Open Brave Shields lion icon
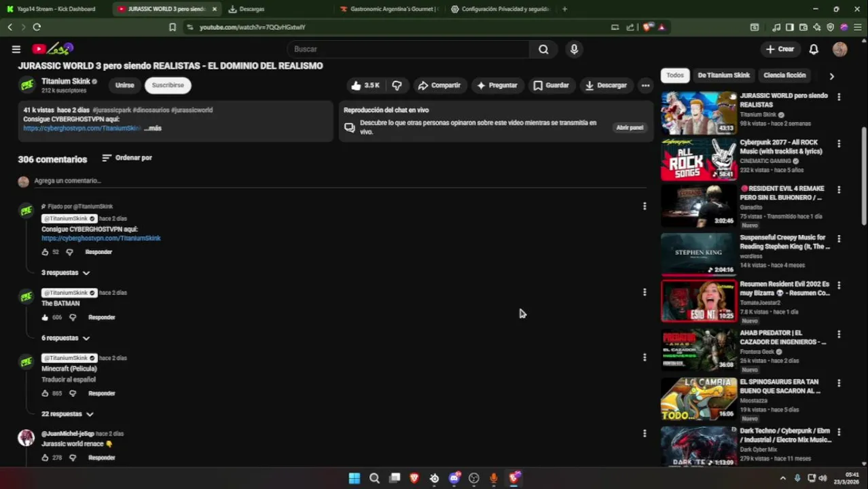 pyautogui.click(x=648, y=27)
